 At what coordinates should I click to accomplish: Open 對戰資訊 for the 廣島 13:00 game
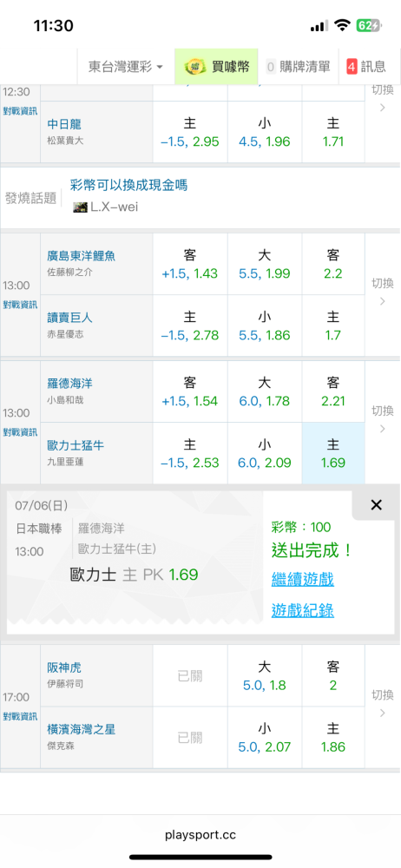pos(21,304)
